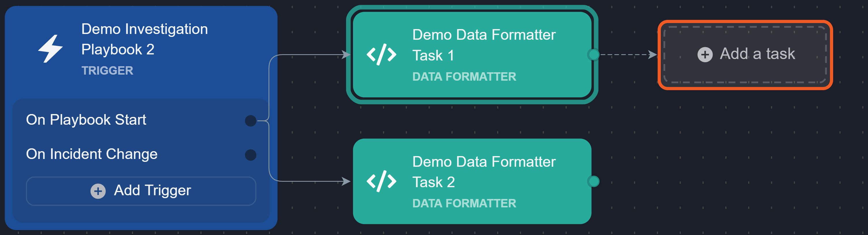Image resolution: width=868 pixels, height=235 pixels.
Task: Click the Demo Investigation Playbook 2 title
Action: (x=145, y=39)
